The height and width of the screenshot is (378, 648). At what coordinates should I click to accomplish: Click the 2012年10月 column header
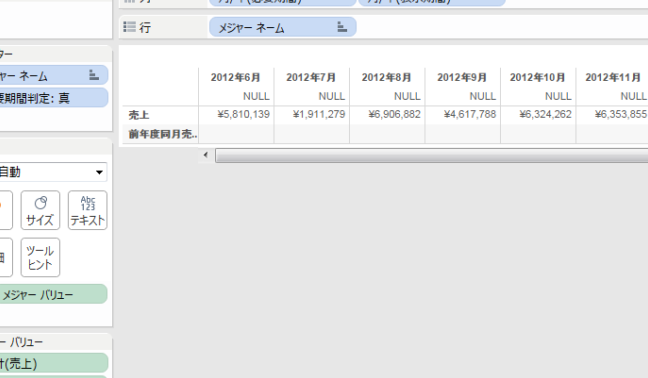[537, 77]
